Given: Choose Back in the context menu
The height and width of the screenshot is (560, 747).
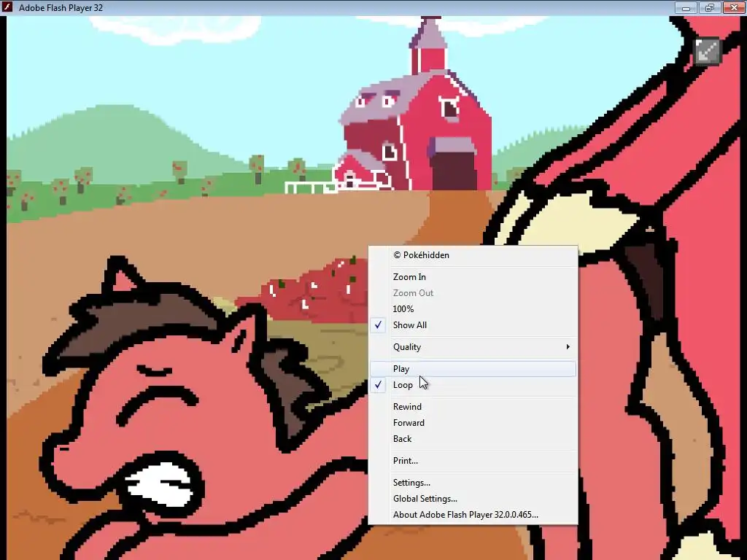Looking at the screenshot, I should click(473, 438).
